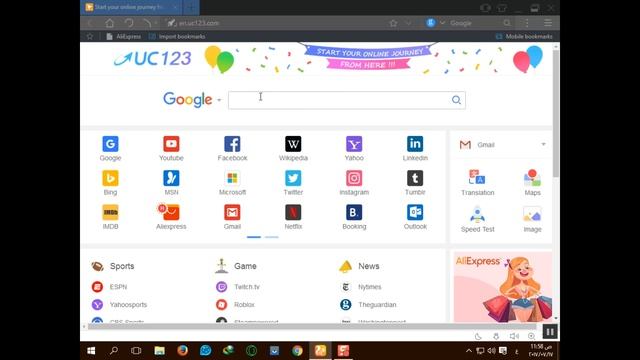Open the Theguardian link
This screenshot has height=360, width=640.
pos(368,304)
